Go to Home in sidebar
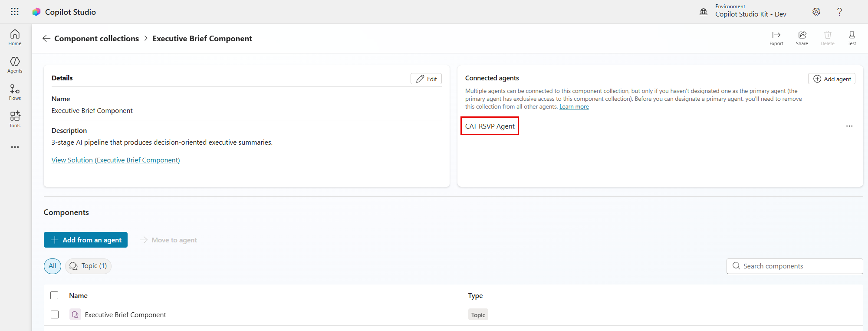This screenshot has width=868, height=331. 15,37
